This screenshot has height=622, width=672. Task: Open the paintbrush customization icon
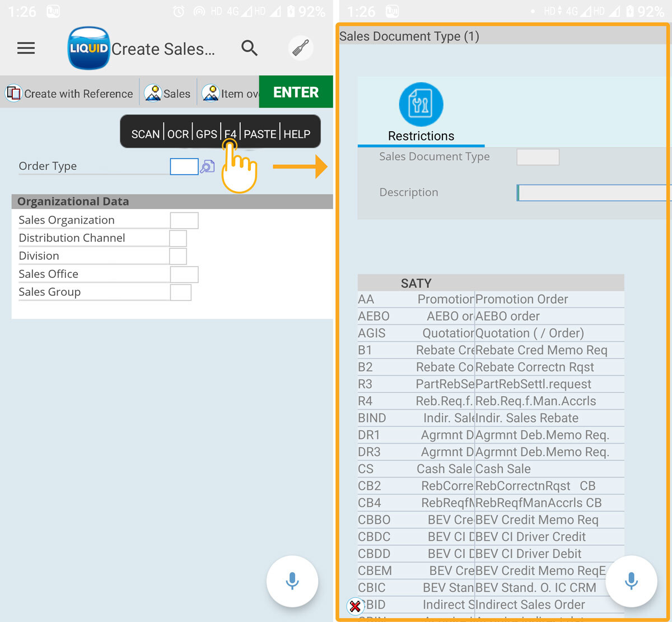(301, 48)
